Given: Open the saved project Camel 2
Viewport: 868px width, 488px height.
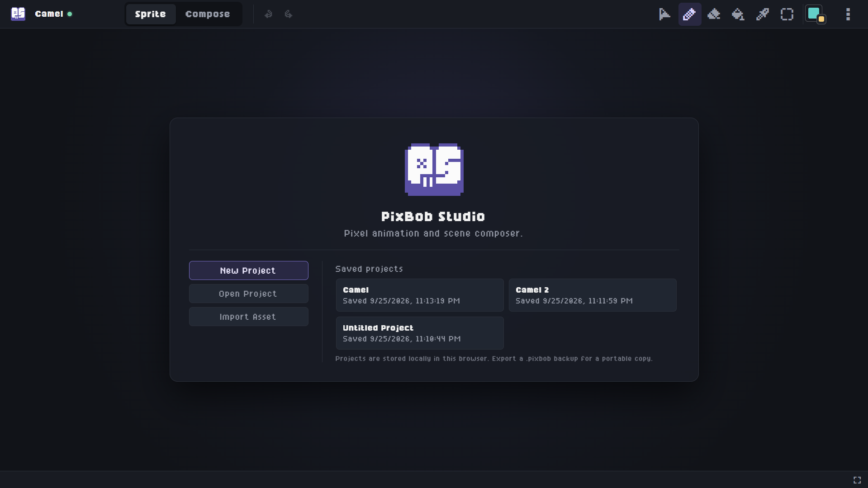Looking at the screenshot, I should click(x=593, y=295).
